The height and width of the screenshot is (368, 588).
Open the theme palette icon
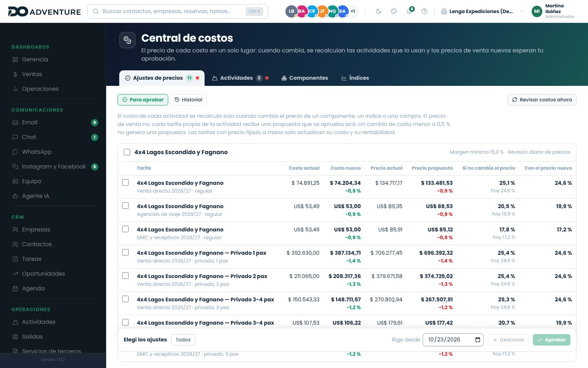click(394, 11)
